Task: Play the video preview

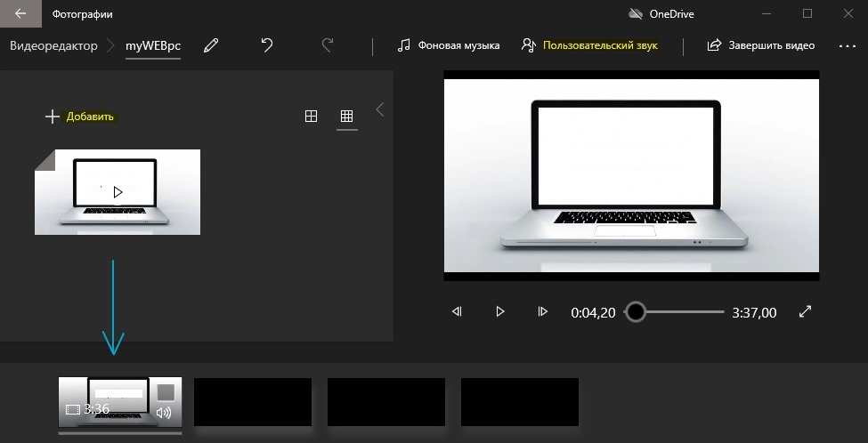Action: 500,311
